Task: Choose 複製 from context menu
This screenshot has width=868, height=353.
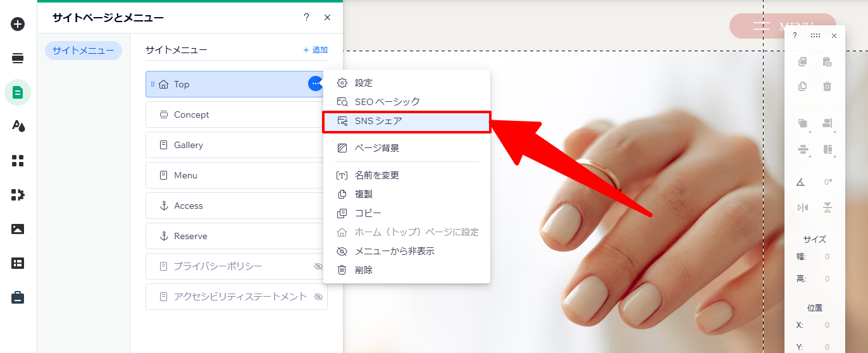Action: click(407, 194)
